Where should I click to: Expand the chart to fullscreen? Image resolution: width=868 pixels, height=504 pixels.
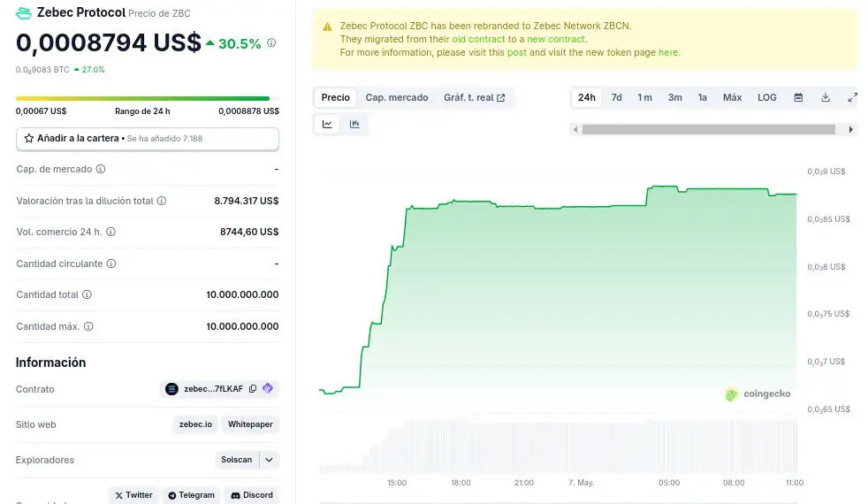click(852, 97)
